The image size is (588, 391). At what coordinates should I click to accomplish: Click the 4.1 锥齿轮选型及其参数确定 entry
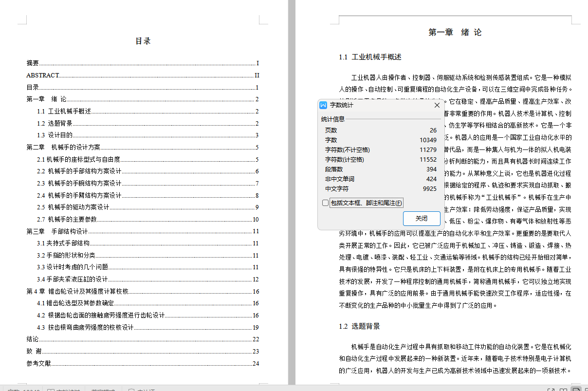[x=148, y=303]
